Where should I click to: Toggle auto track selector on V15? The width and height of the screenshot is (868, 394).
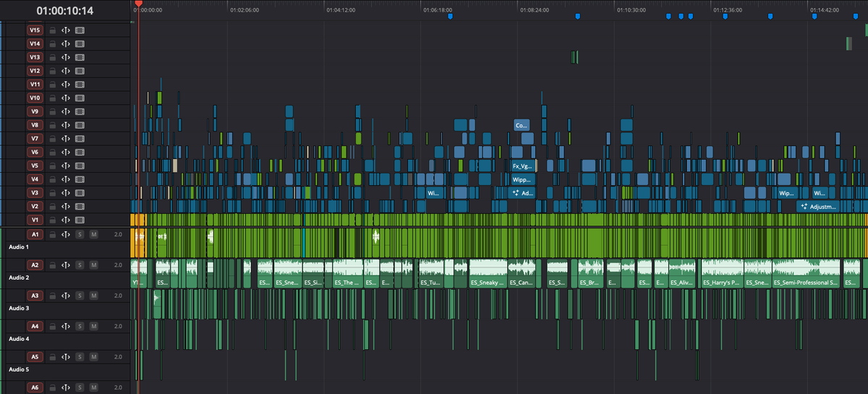[66, 30]
